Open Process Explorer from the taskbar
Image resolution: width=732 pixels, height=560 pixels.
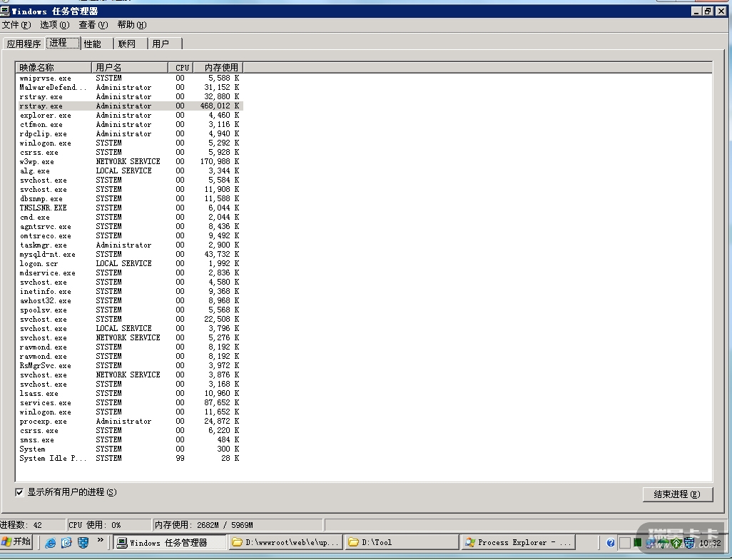tap(518, 542)
